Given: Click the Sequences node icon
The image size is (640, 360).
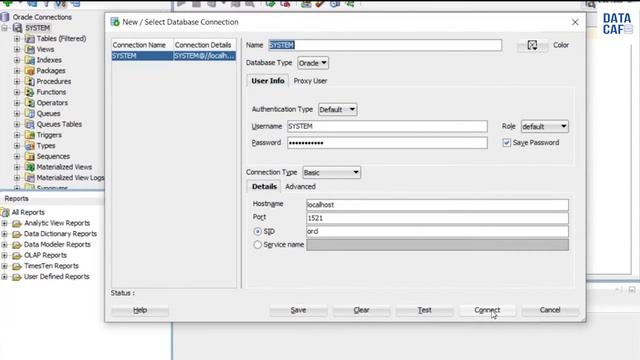Looking at the screenshot, I should pyautogui.click(x=29, y=156).
